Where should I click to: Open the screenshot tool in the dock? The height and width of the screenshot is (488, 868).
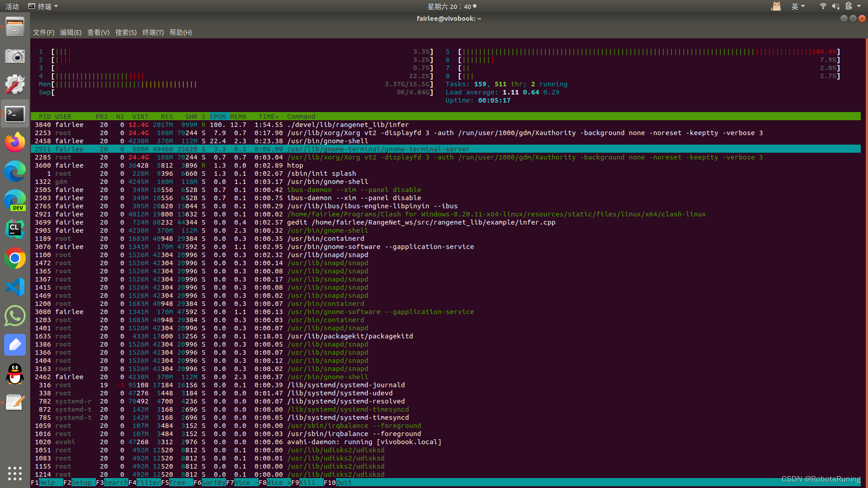(15, 56)
